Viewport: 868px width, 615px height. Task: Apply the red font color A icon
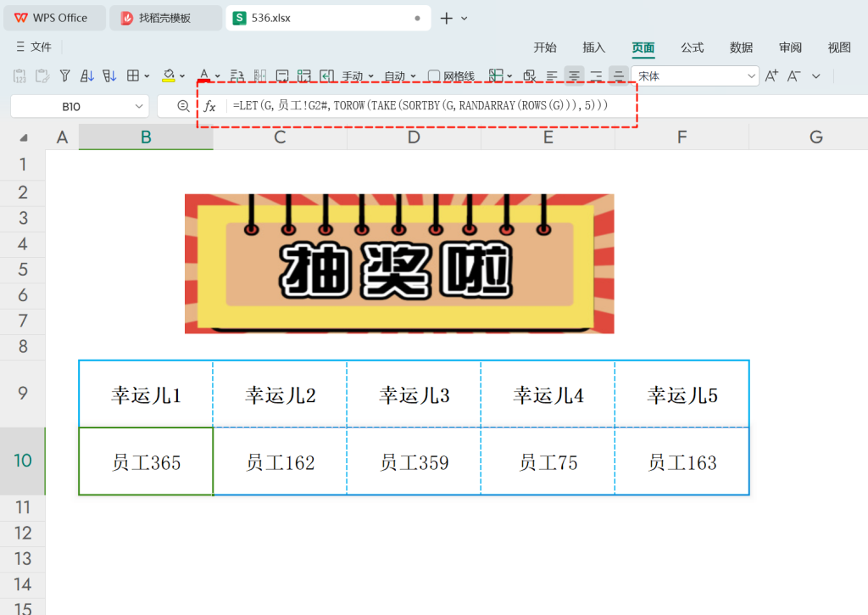point(204,75)
